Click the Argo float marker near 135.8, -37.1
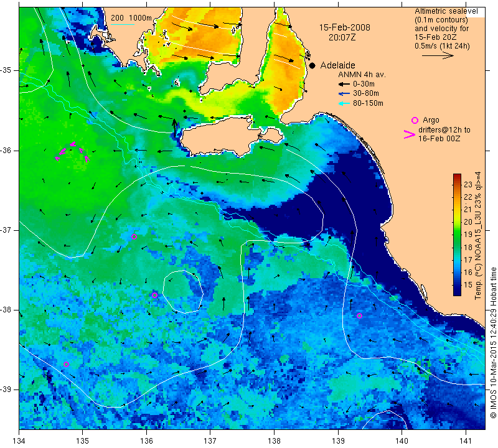Image resolution: width=498 pixels, height=448 pixels. (x=134, y=236)
